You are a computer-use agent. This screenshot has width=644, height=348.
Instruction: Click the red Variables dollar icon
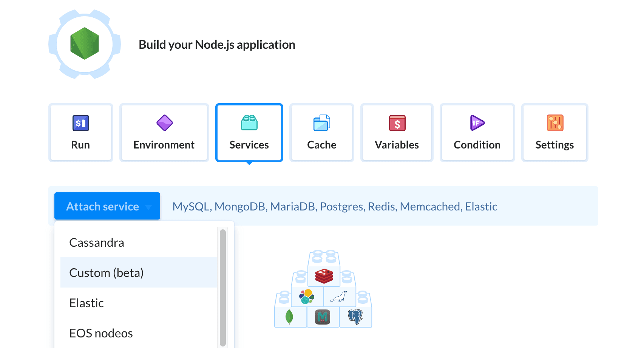[397, 123]
